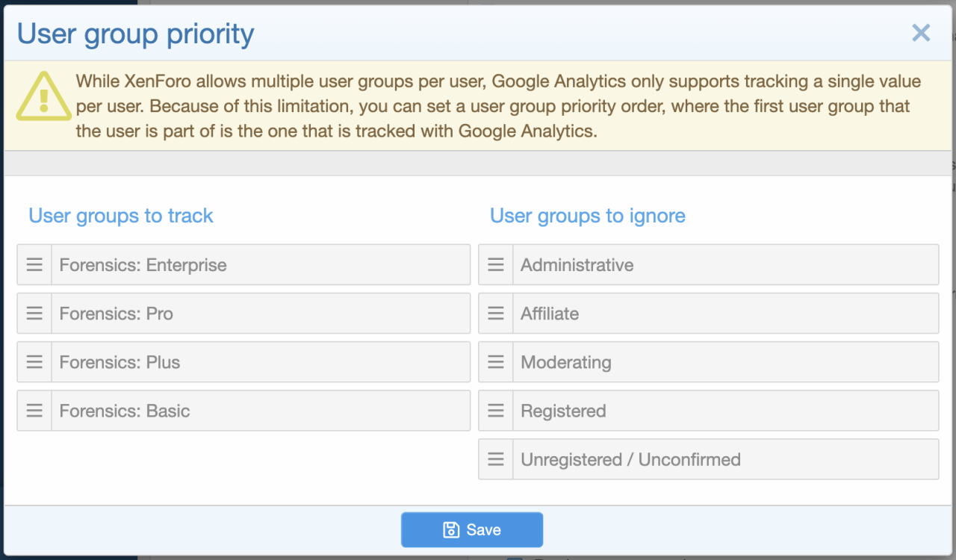This screenshot has height=560, width=956.
Task: Select the Forensics: Pro group label
Action: [117, 314]
